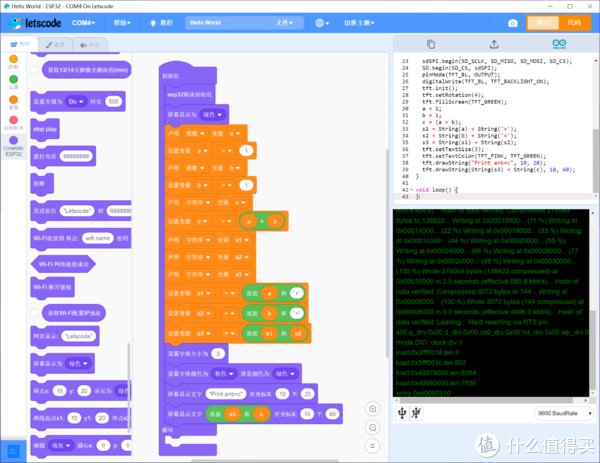
Task: Open the s1 variable dropdown in set block
Action: (204, 293)
